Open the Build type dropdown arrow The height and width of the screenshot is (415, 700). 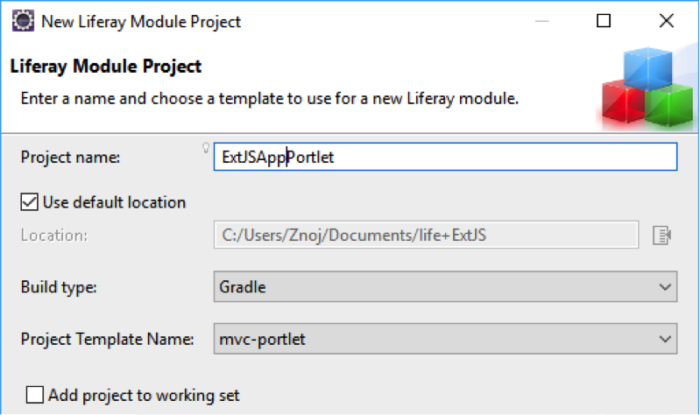click(x=665, y=286)
